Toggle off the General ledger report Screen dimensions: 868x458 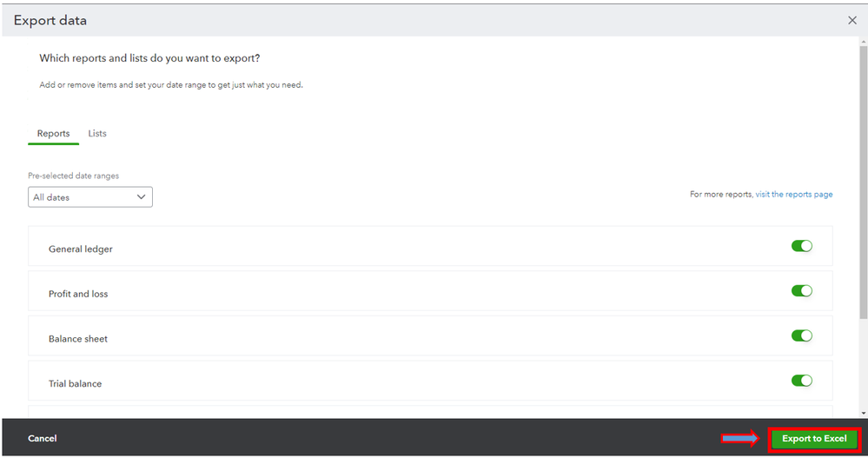[x=801, y=246]
